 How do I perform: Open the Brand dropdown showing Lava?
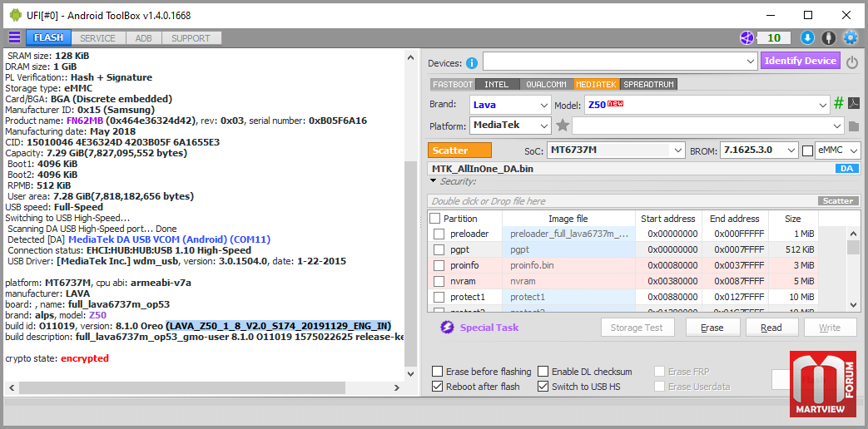click(510, 104)
